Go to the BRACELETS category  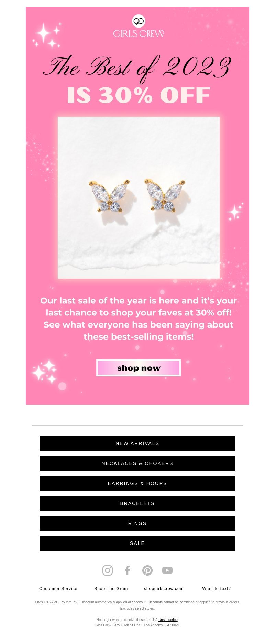point(137,503)
